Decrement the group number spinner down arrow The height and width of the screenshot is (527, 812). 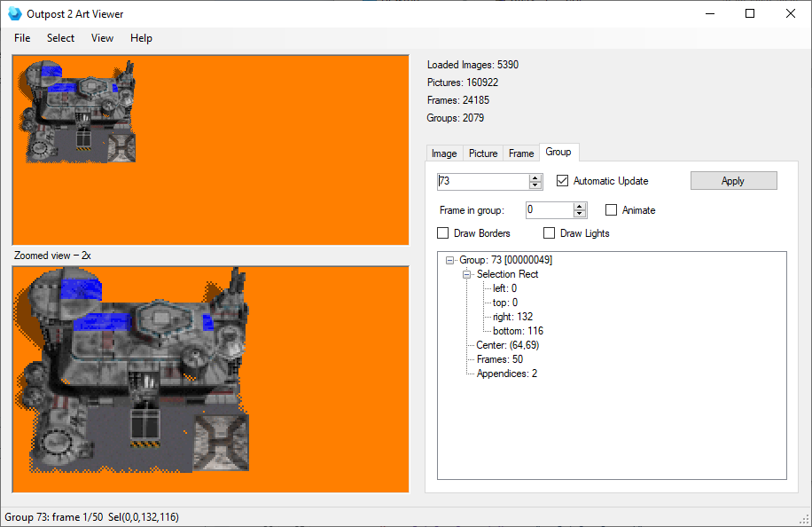pos(535,185)
